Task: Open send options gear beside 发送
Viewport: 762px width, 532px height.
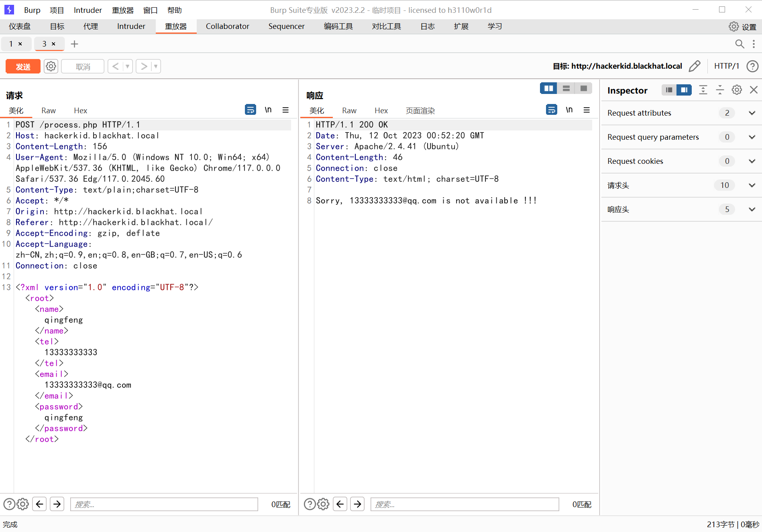Action: [x=51, y=66]
